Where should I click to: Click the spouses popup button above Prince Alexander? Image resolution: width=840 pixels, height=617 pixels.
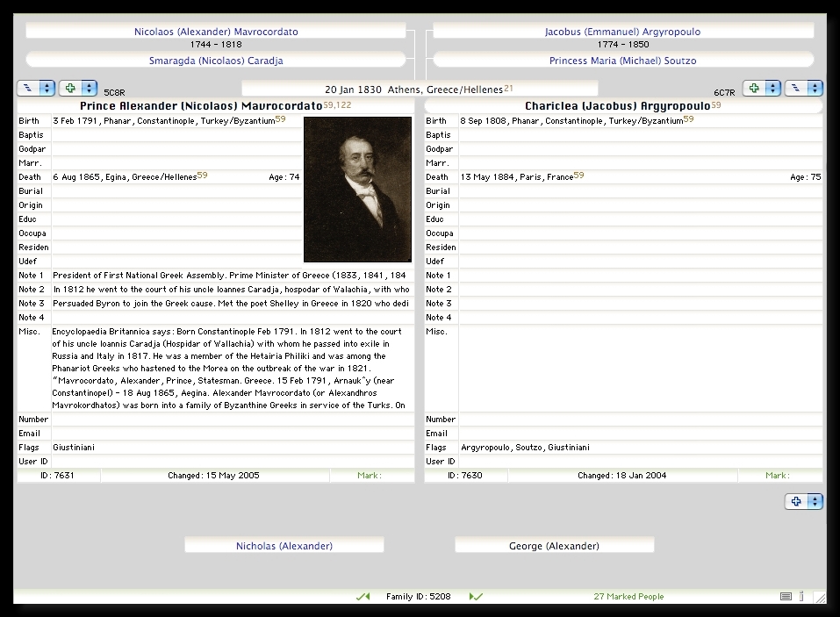pos(36,89)
